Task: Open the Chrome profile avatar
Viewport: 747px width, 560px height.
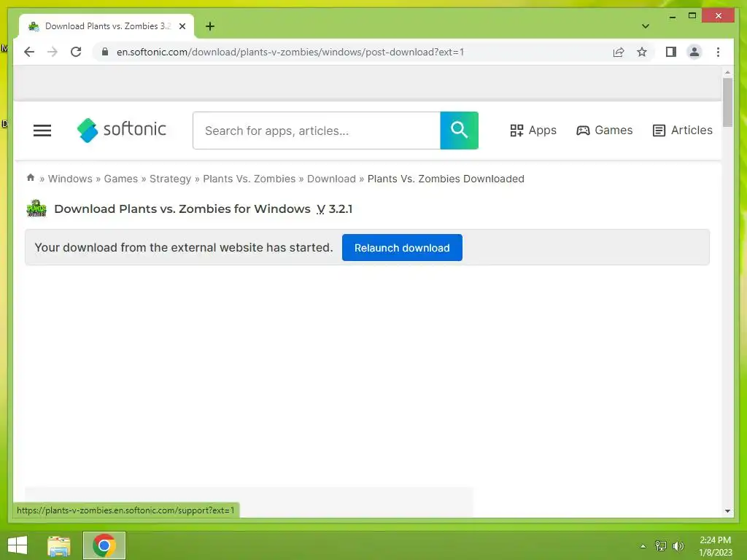Action: tap(694, 52)
